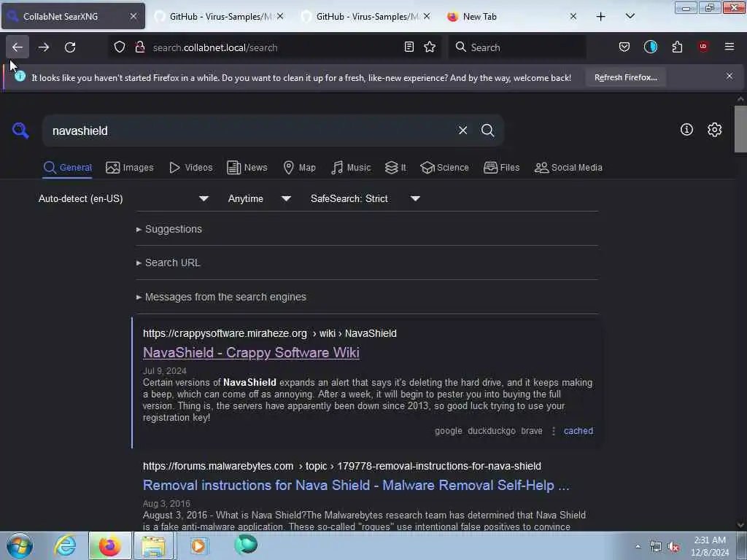Close the CollabNet SearXNG tab
Image resolution: width=747 pixels, height=560 pixels.
133,17
